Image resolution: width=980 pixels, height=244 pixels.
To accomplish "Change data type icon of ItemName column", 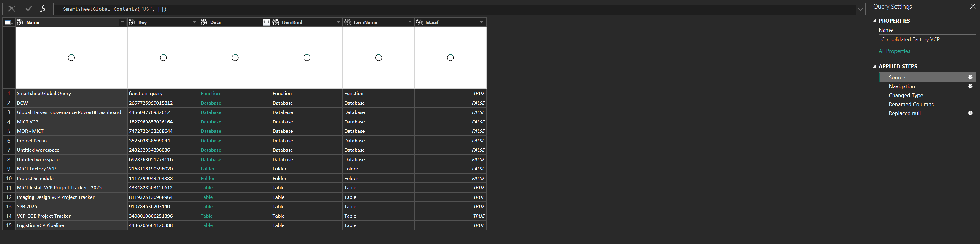I will point(347,22).
